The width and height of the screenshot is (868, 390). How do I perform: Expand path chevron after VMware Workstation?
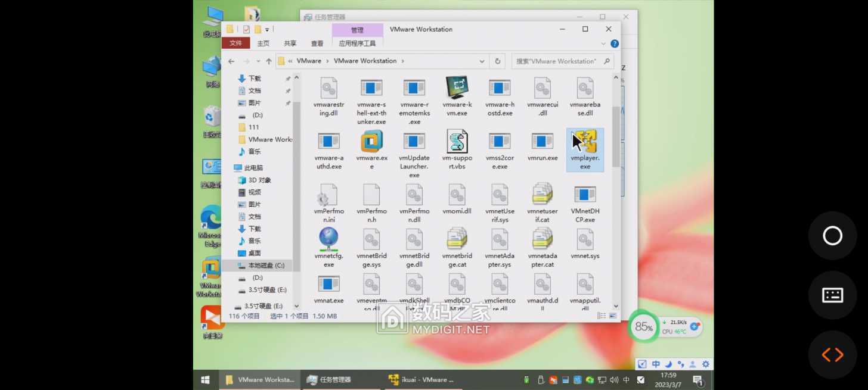pos(402,61)
